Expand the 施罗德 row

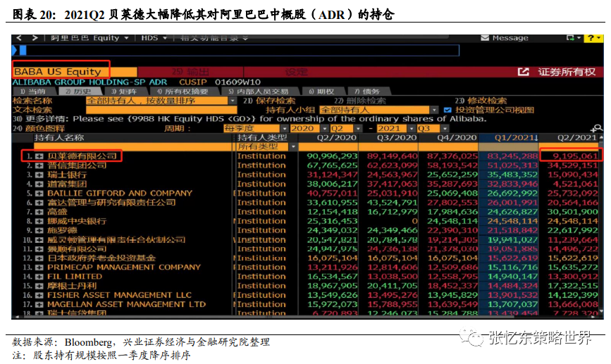pos(39,230)
